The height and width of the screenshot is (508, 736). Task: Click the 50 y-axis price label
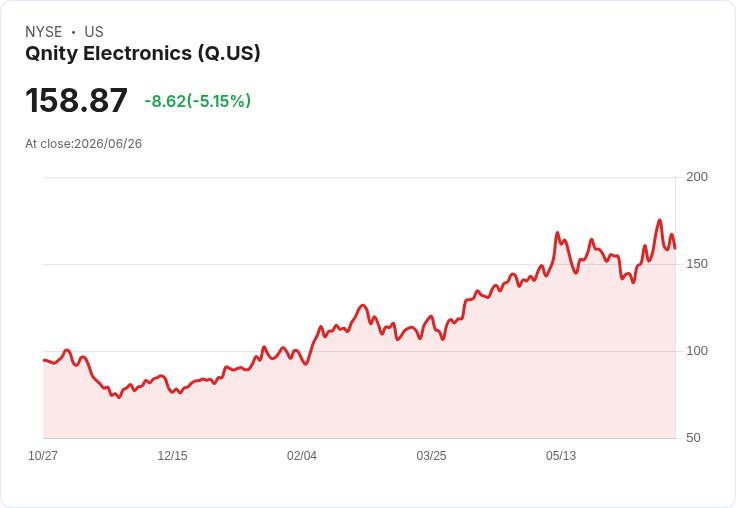693,438
